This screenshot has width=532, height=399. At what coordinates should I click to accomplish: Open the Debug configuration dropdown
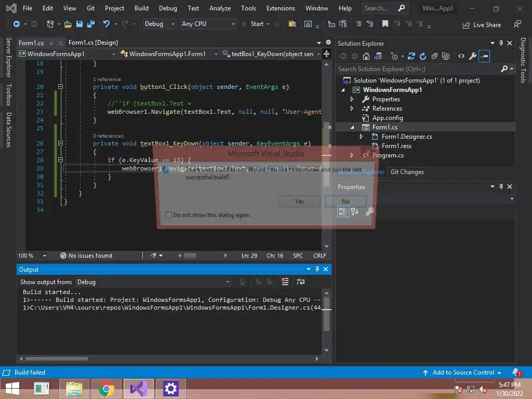coord(159,24)
